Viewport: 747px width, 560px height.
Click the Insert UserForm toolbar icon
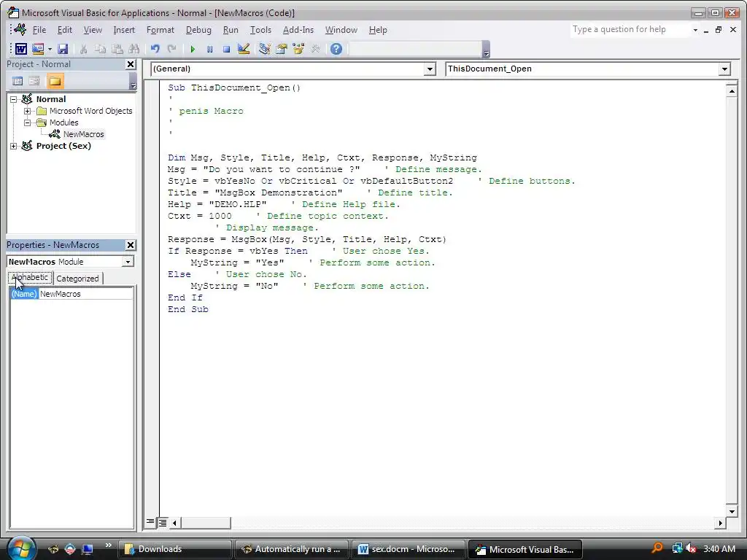[38, 49]
